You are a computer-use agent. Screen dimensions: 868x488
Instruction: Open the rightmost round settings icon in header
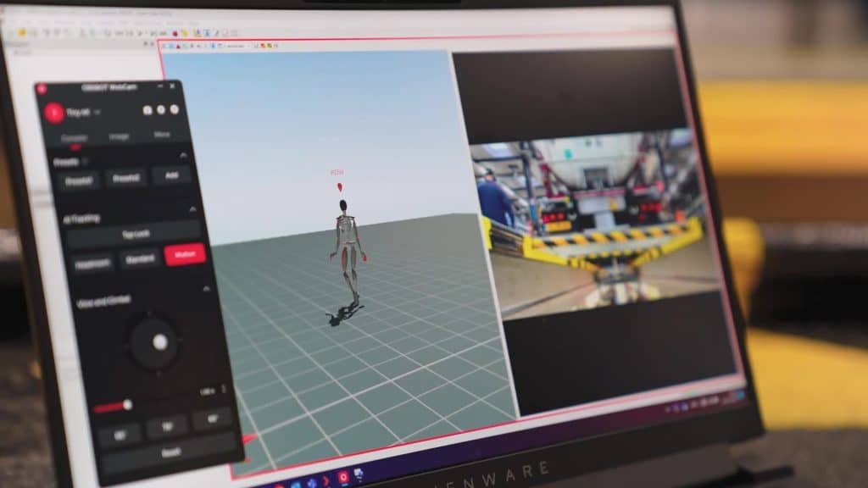pos(174,109)
